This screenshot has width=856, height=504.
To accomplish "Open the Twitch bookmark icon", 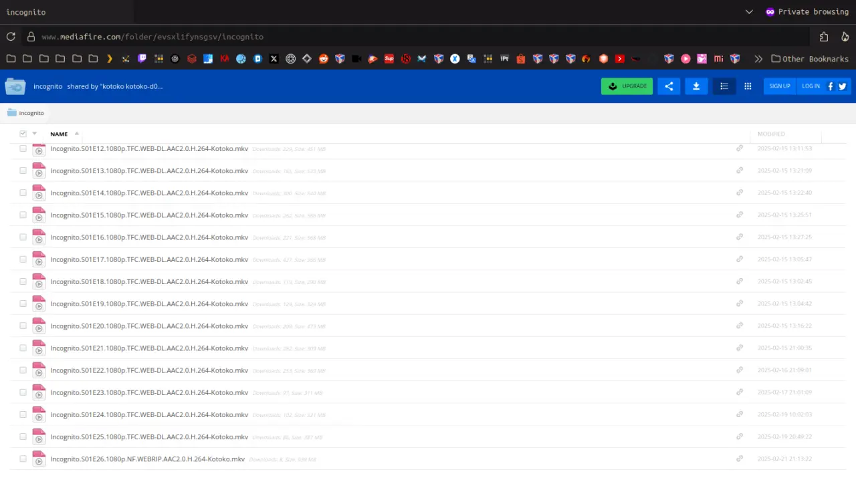I will tap(142, 59).
